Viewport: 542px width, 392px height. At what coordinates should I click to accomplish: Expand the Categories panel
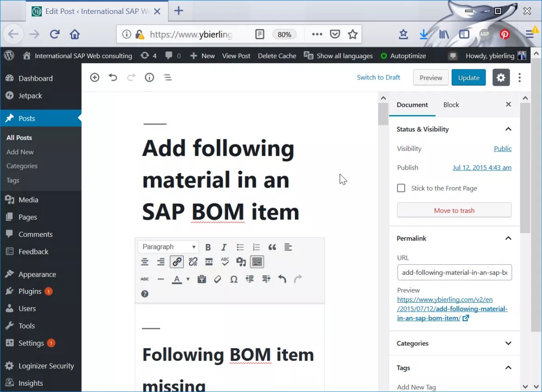508,343
